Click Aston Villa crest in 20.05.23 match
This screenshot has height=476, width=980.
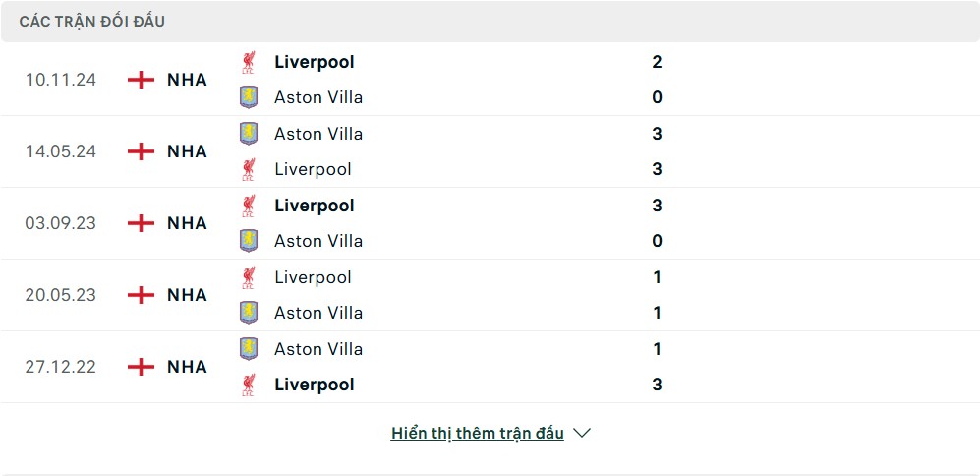(x=249, y=313)
